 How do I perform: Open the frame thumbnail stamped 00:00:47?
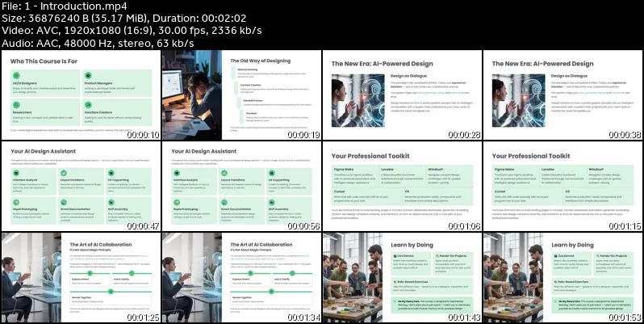click(81, 187)
